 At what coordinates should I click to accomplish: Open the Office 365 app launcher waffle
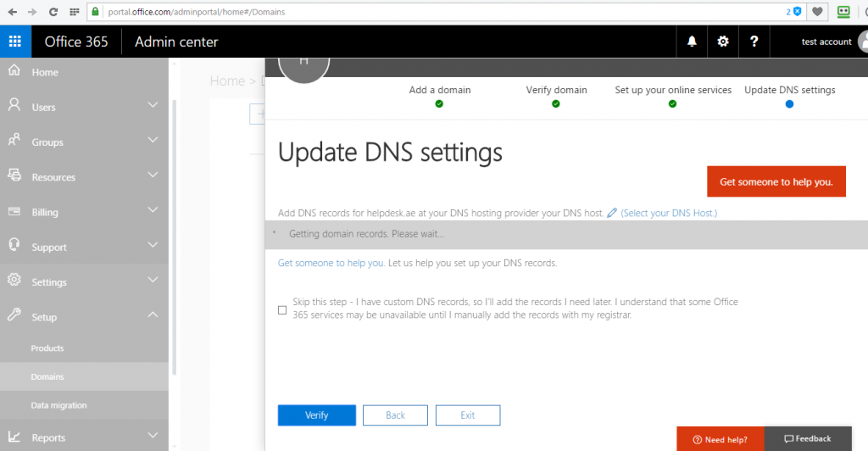[x=15, y=42]
